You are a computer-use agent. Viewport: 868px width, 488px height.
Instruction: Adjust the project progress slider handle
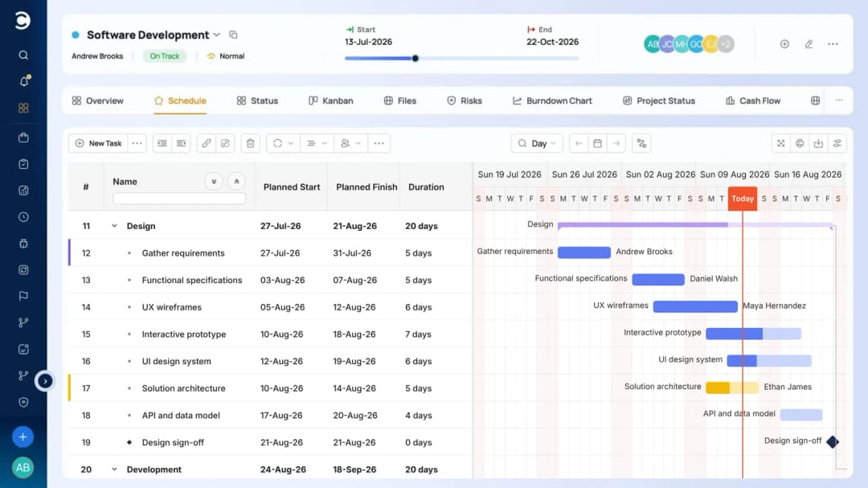(416, 58)
